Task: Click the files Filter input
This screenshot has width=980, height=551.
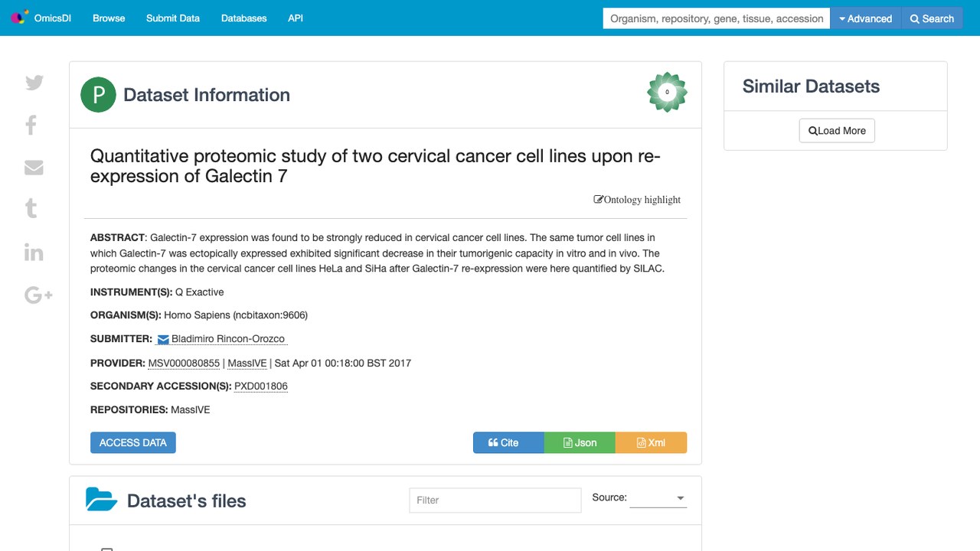Action: (495, 500)
